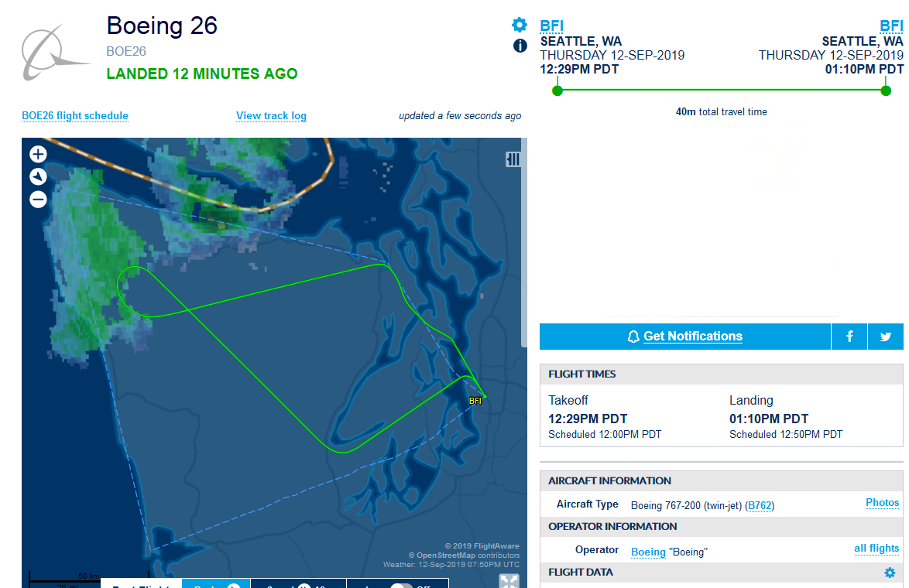
Task: Open all flights operator link
Action: click(x=876, y=549)
